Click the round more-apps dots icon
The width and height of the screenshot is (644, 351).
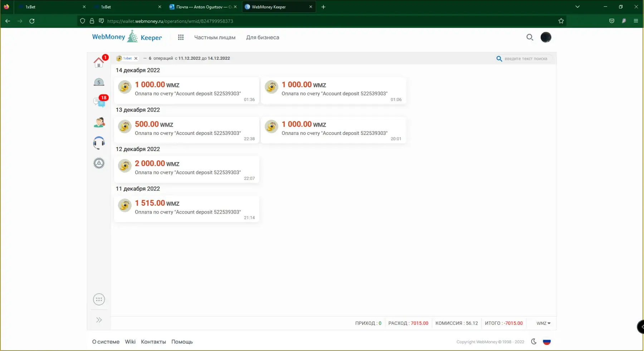click(99, 299)
